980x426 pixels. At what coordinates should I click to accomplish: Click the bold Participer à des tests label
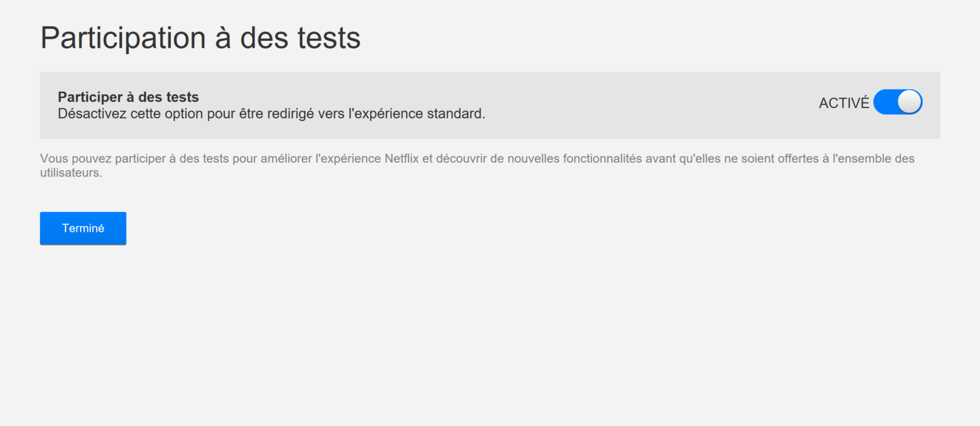(x=128, y=97)
